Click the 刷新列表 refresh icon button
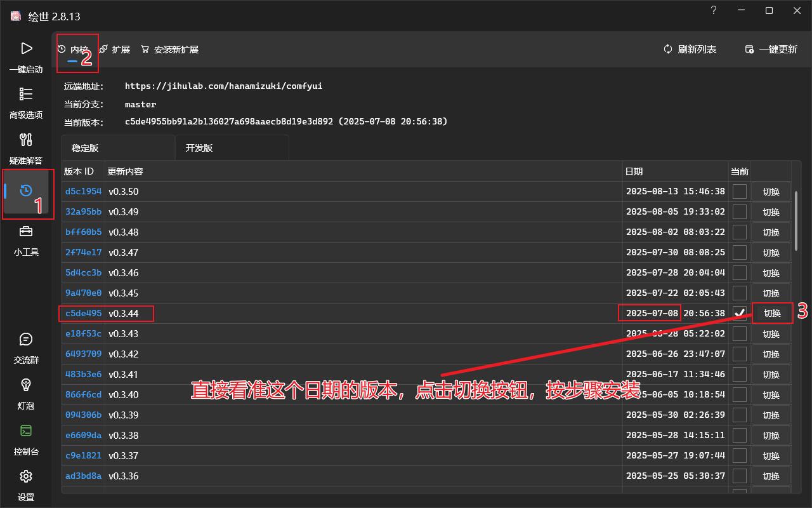This screenshot has width=812, height=508. (690, 50)
